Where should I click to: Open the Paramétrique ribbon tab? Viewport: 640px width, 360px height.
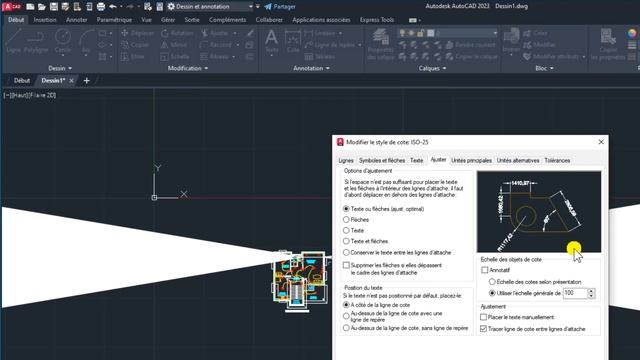(x=114, y=20)
